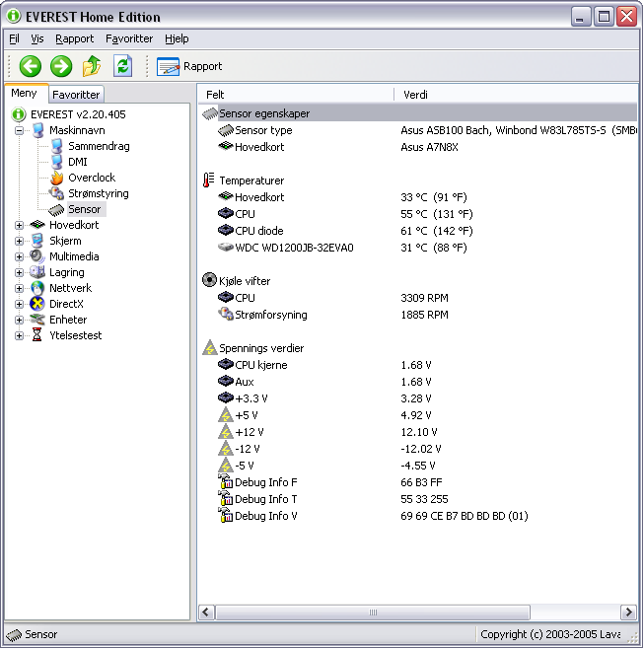This screenshot has height=649, width=644.
Task: Expand the Lagring tree node
Action: [19, 272]
